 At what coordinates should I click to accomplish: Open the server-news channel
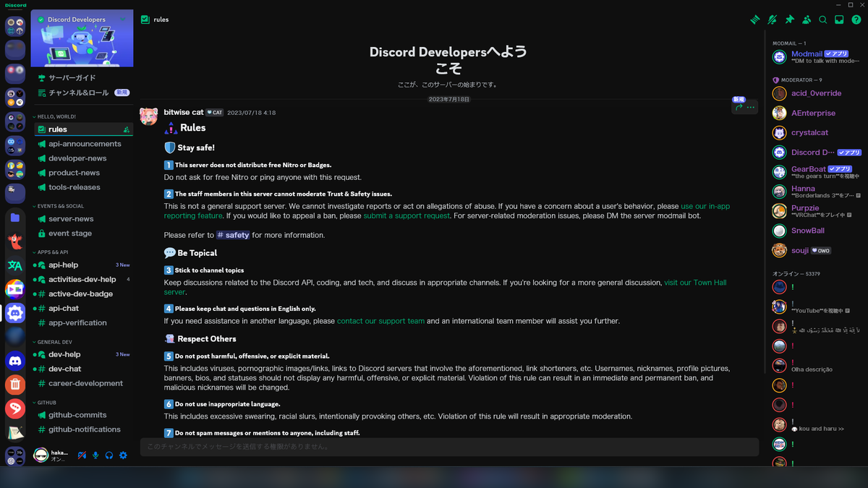(x=84, y=219)
